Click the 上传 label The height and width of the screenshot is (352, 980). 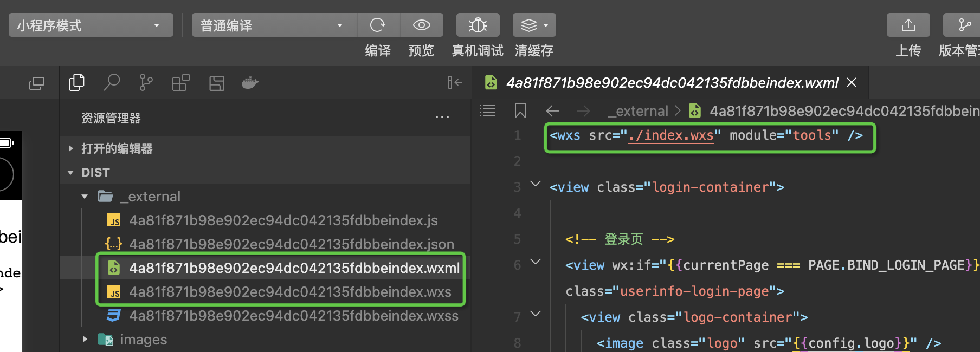(908, 51)
